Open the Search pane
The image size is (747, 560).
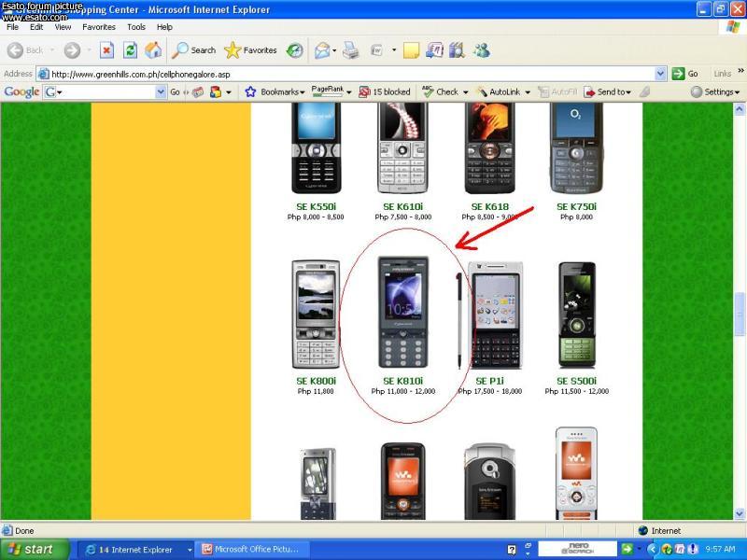pos(193,50)
